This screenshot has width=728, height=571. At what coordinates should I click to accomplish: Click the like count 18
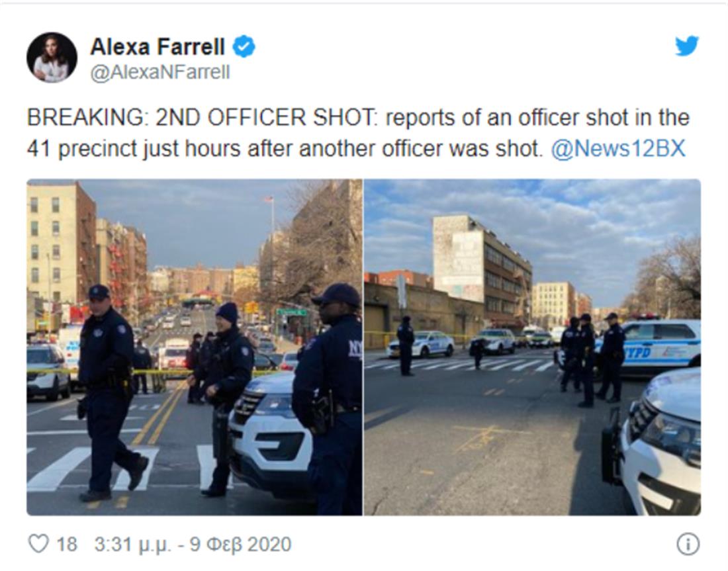[x=66, y=545]
